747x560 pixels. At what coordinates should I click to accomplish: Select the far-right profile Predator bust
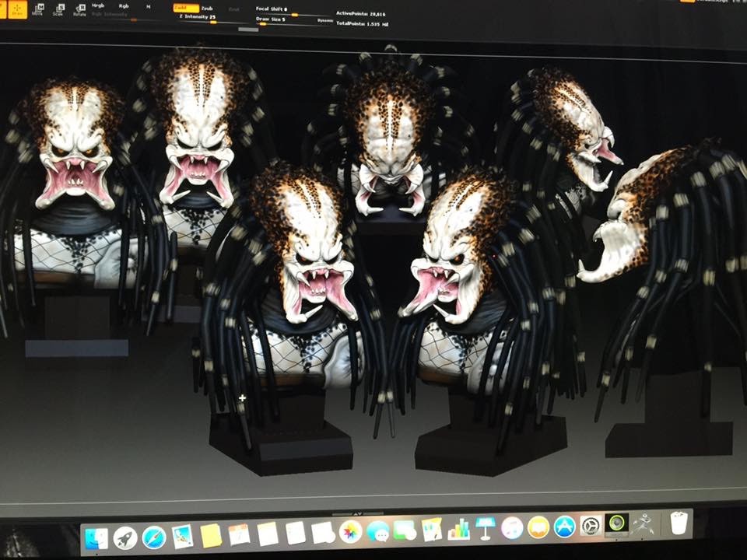[x=667, y=296]
